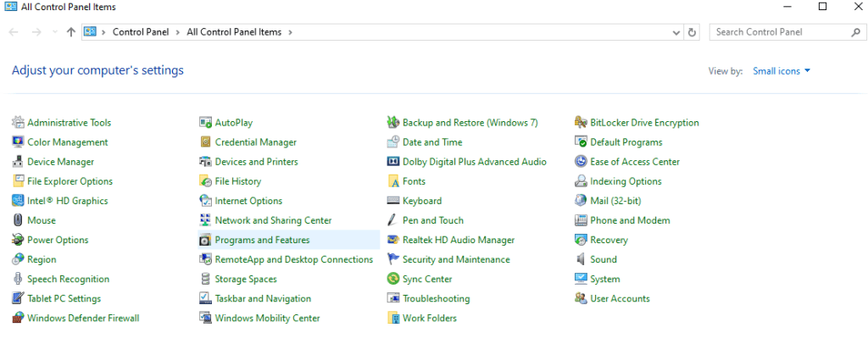Click the Power Options icon
This screenshot has height=355, width=868.
(x=19, y=241)
